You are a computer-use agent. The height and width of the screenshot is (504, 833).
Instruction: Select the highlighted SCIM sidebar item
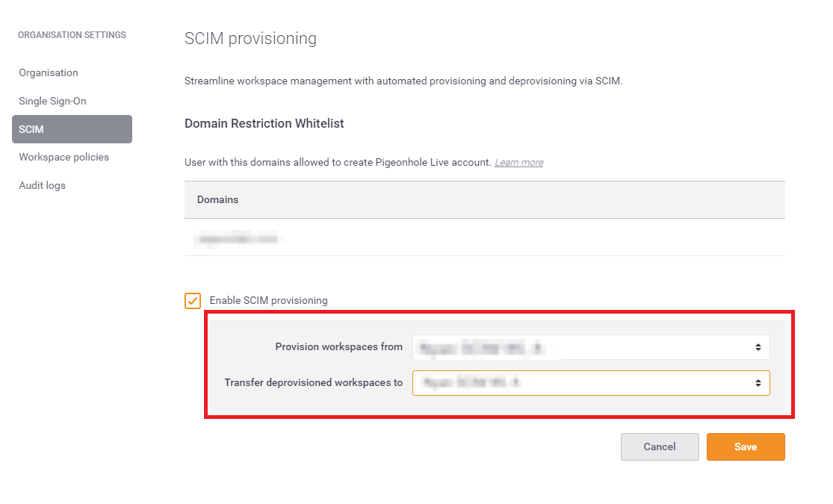[72, 129]
